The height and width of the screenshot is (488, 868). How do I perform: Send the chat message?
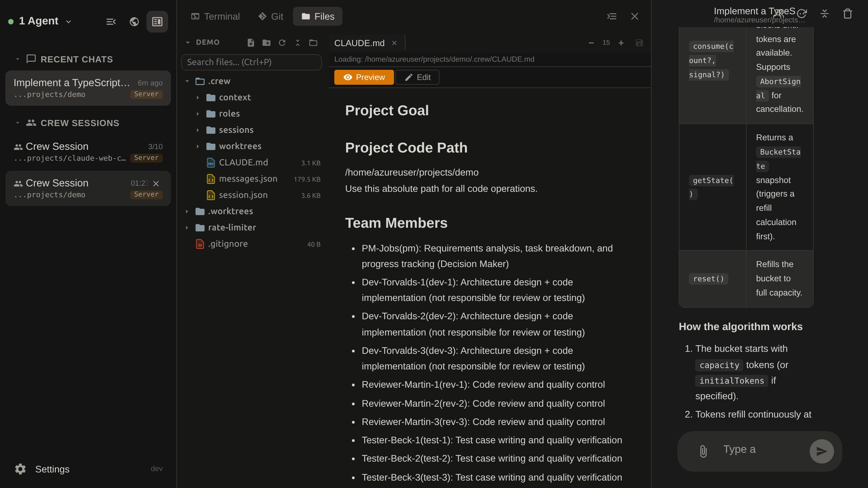(822, 451)
